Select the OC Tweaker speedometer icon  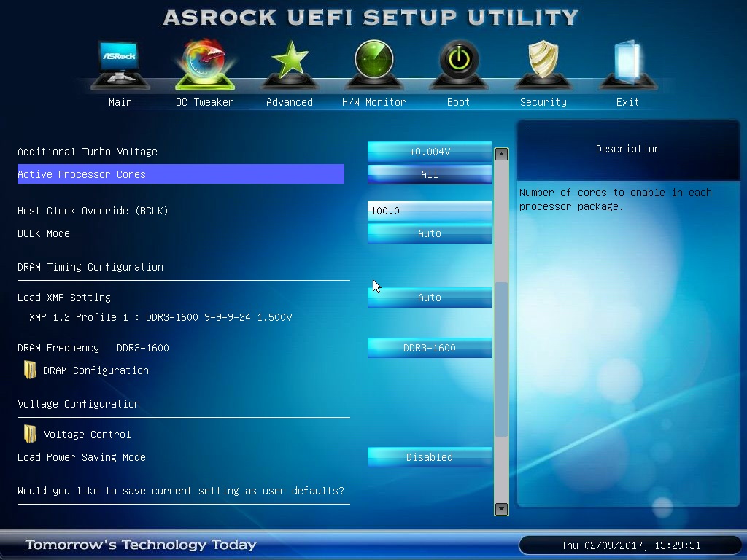coord(205,65)
